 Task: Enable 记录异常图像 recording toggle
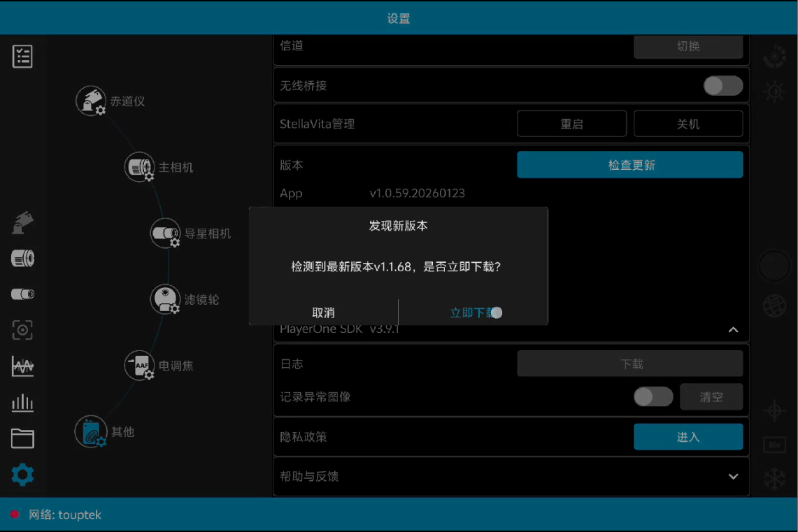tap(653, 396)
